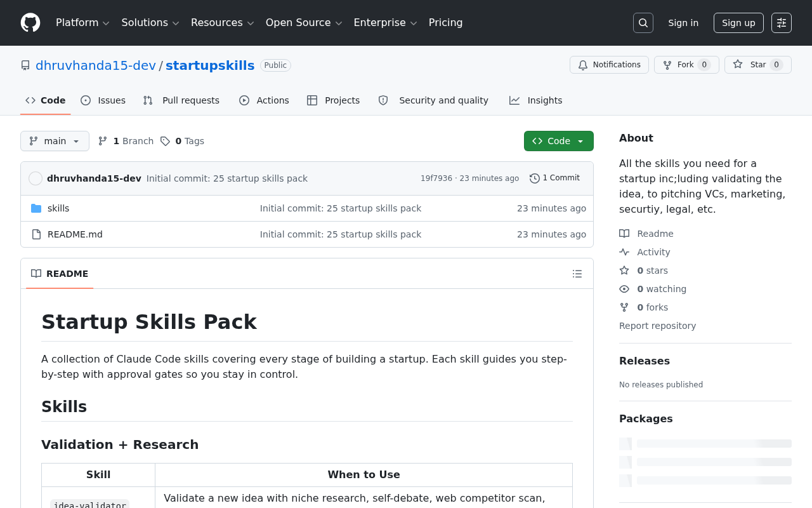Click the Sign up button
Viewport: 812px width, 508px height.
point(738,23)
